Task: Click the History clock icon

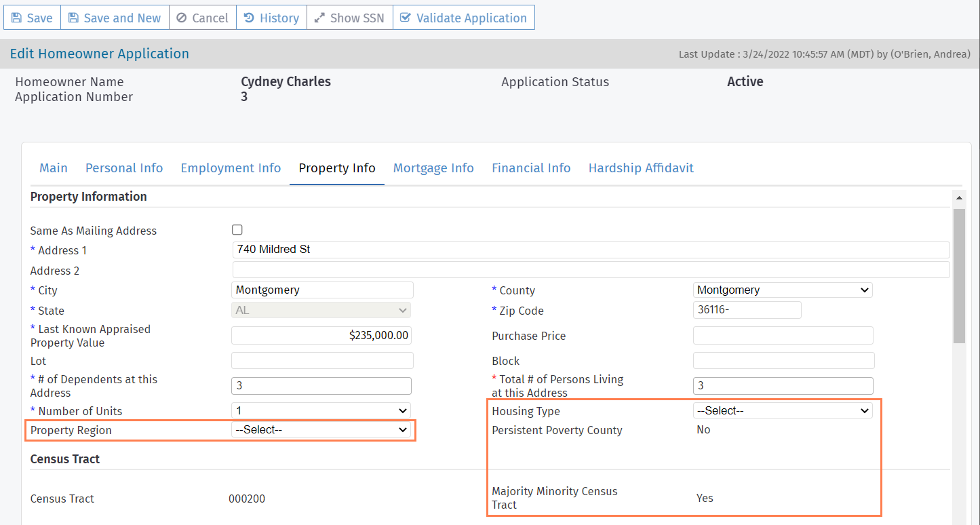Action: click(249, 18)
